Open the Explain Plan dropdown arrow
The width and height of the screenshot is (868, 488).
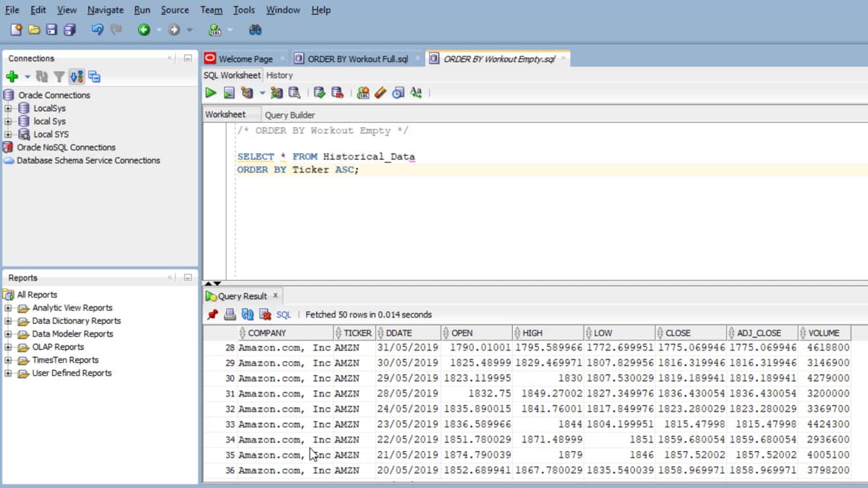pos(262,93)
